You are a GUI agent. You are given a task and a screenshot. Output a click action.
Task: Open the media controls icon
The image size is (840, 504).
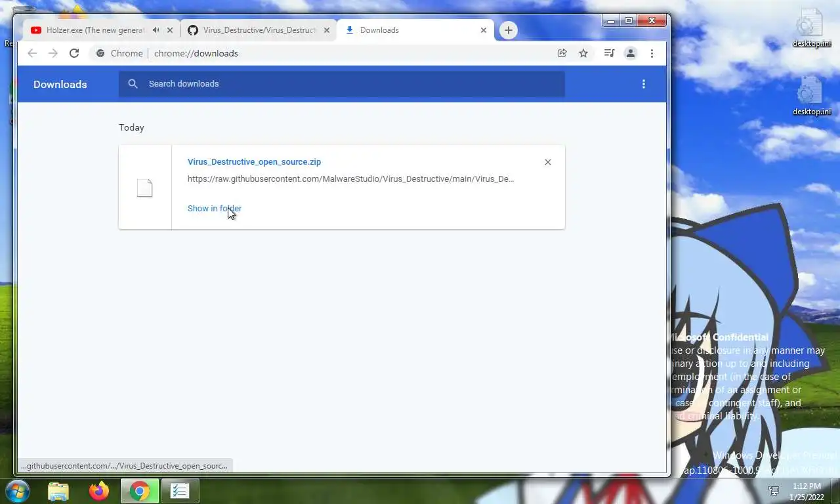[609, 53]
